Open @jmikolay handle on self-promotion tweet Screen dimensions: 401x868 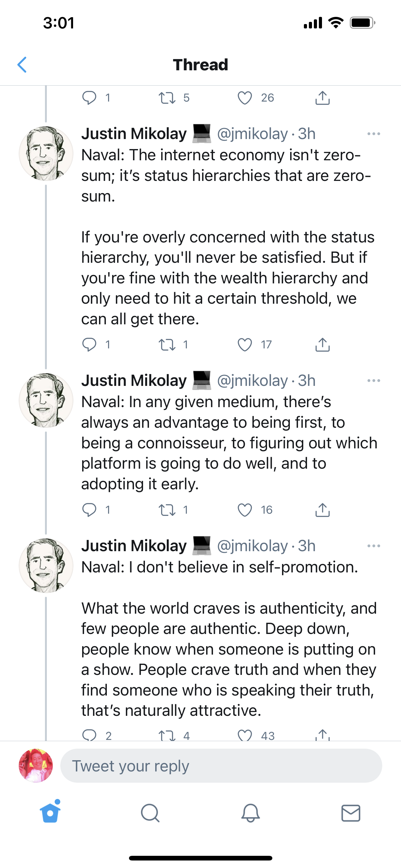[x=253, y=546]
